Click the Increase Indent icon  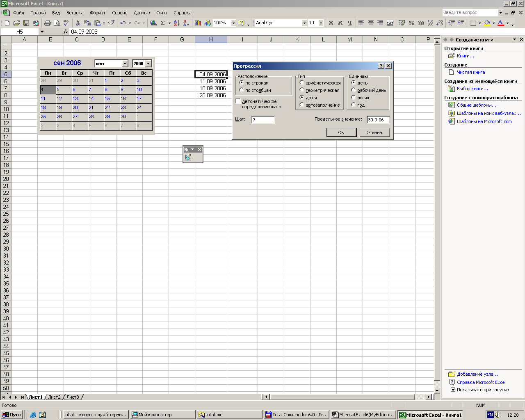(461, 23)
